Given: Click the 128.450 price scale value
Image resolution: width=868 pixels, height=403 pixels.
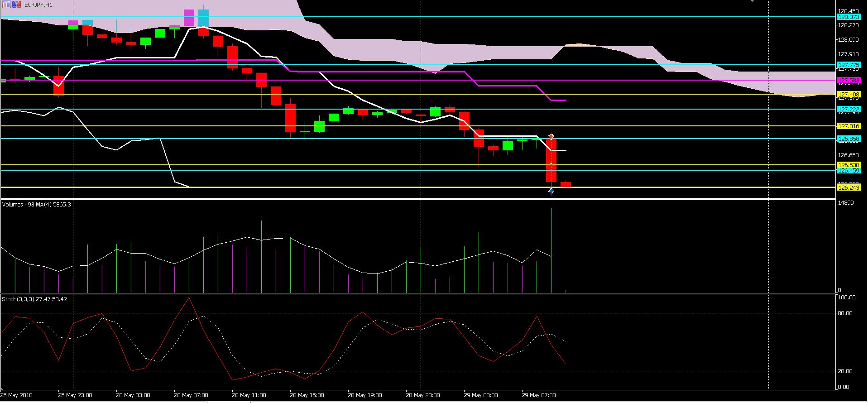Looking at the screenshot, I should [849, 11].
